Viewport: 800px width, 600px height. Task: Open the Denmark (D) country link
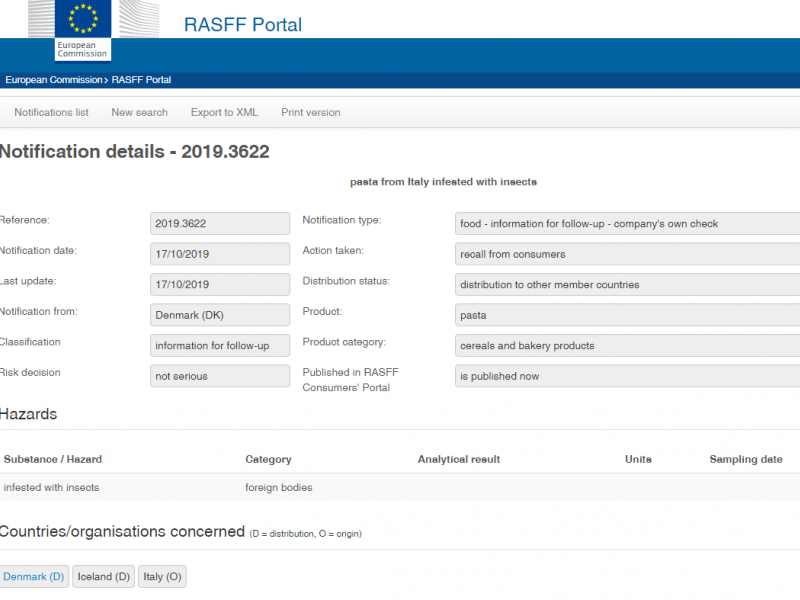click(x=34, y=577)
